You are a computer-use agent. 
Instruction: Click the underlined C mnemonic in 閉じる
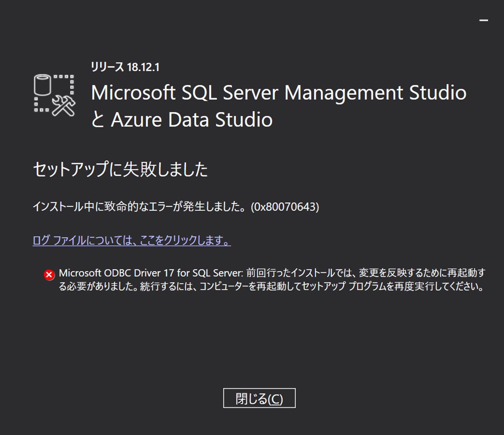click(276, 398)
